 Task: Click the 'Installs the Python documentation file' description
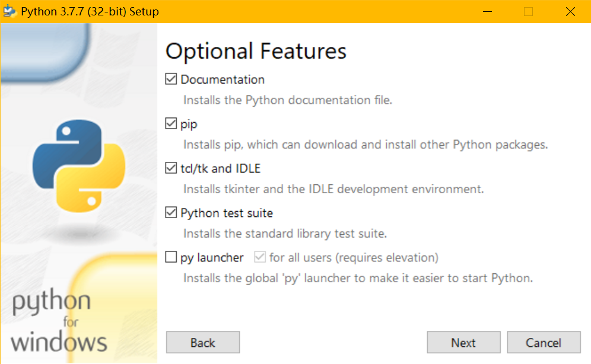(288, 100)
